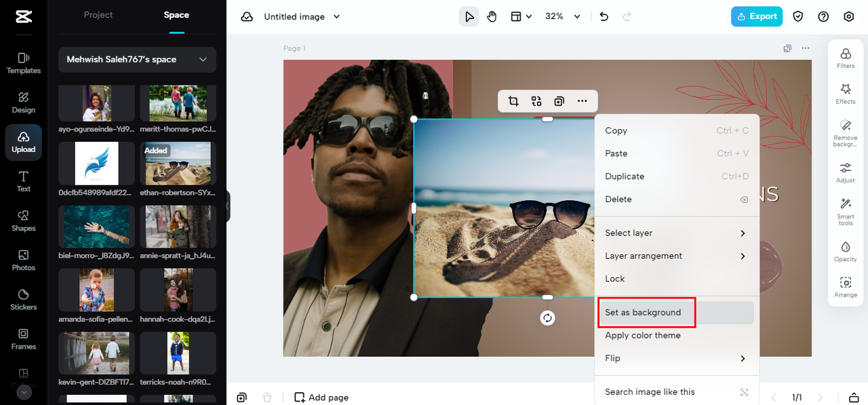
Task: Select the kevin-gent thumbnail
Action: pos(96,353)
